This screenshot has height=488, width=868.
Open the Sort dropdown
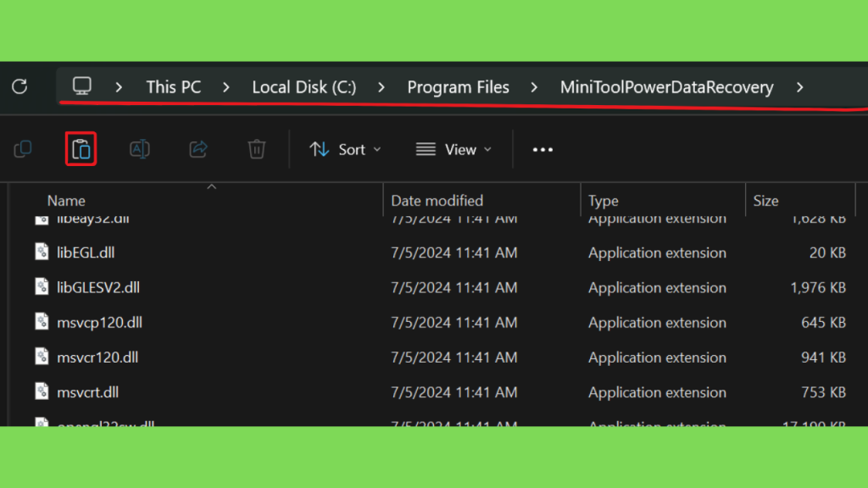346,149
